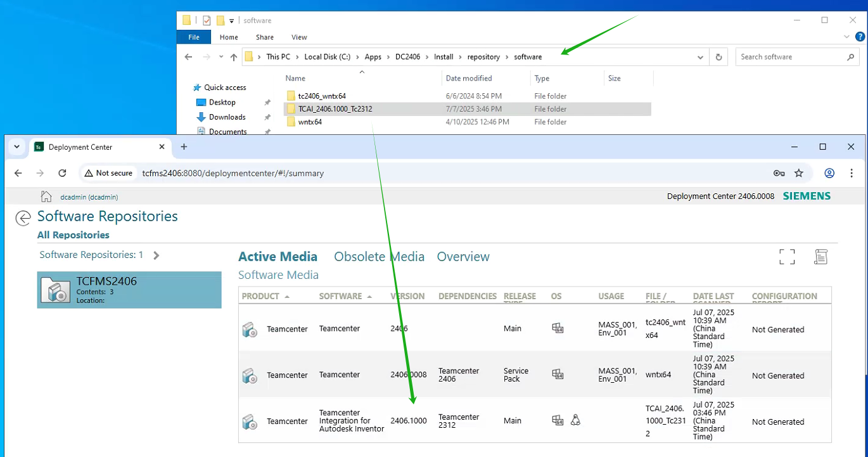
Task: Click the browser forward arrow in Chrome
Action: click(x=40, y=173)
